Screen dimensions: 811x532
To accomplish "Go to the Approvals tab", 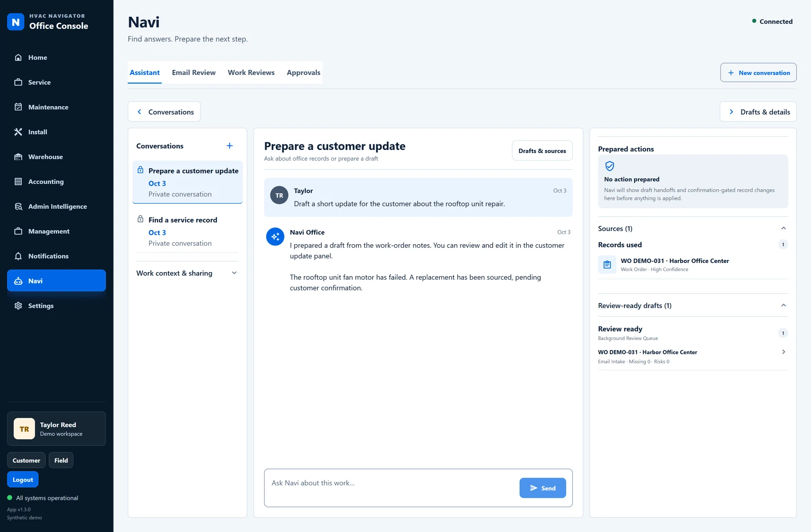I will pyautogui.click(x=304, y=72).
